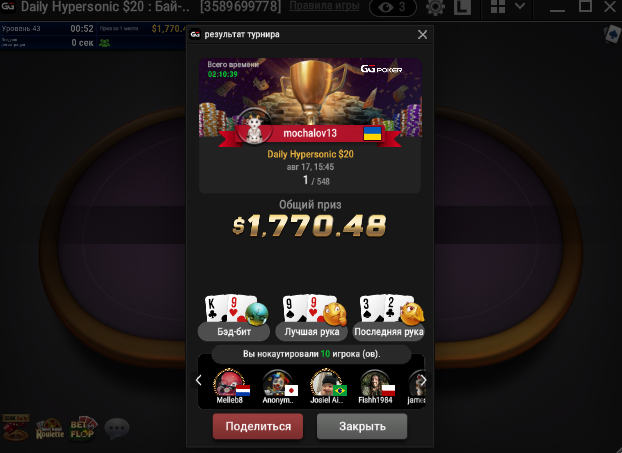Show previous knocked-out players with left arrow
622x453 pixels.
pos(198,380)
